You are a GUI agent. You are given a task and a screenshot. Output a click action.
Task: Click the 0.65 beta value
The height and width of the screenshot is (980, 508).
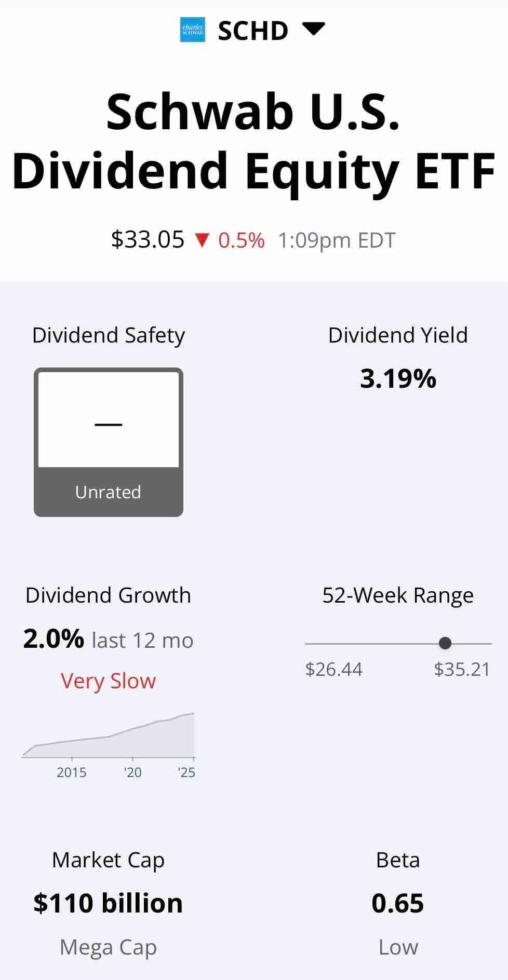click(398, 903)
